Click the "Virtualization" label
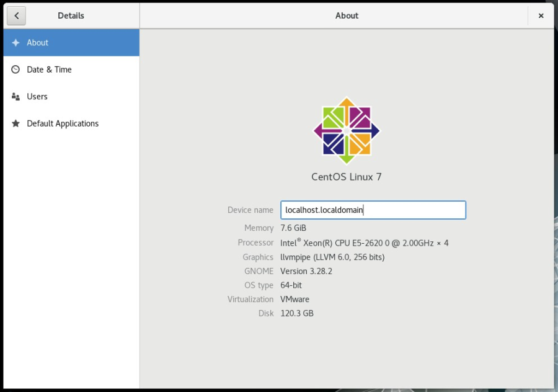The width and height of the screenshot is (558, 392). click(x=250, y=300)
